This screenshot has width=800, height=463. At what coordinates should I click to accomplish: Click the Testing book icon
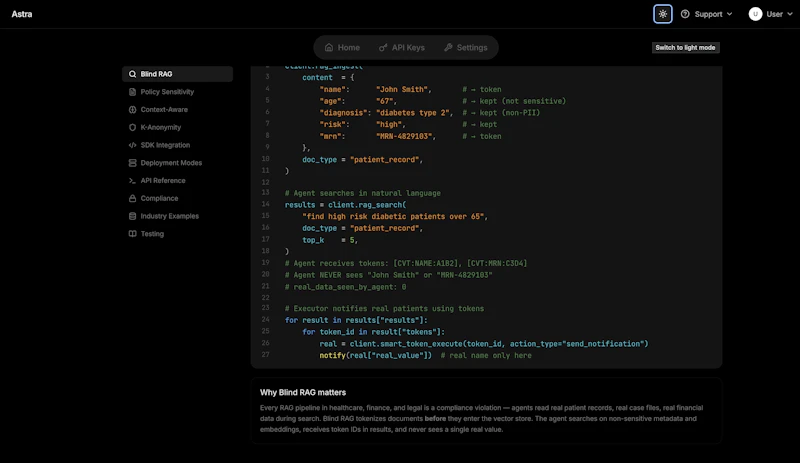(132, 234)
